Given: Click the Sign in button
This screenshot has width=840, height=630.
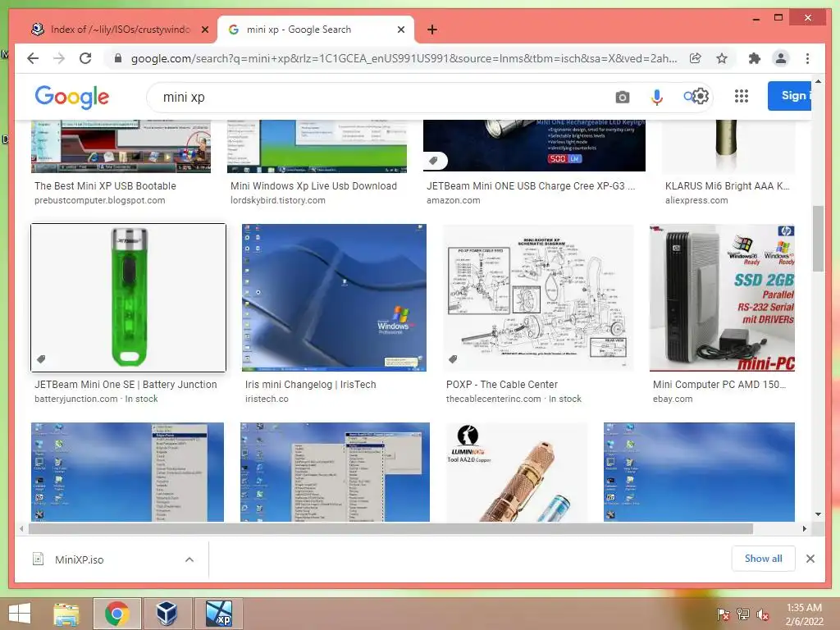Looking at the screenshot, I should 790,96.
